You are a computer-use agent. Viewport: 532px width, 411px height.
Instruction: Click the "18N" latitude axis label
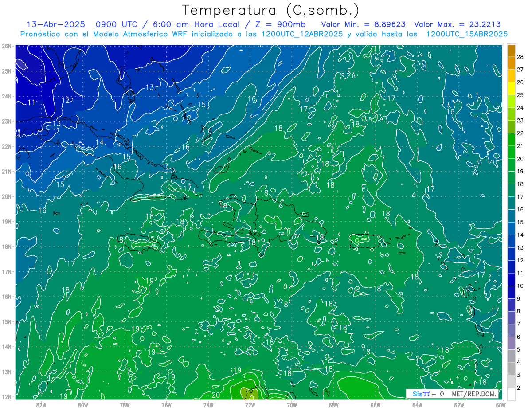pyautogui.click(x=7, y=247)
